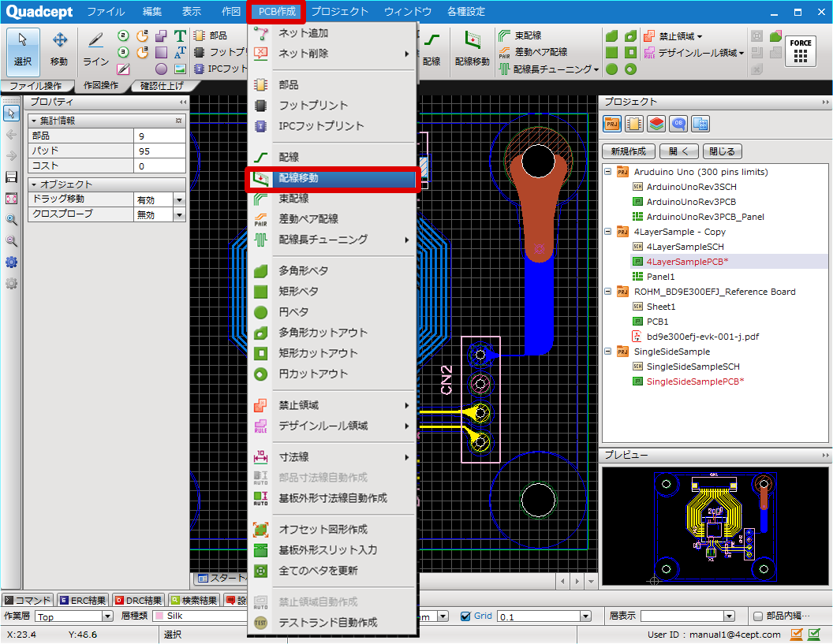Click the zoom-in magnifier in left sidebar
Screen dimensions: 833x644
click(11, 220)
